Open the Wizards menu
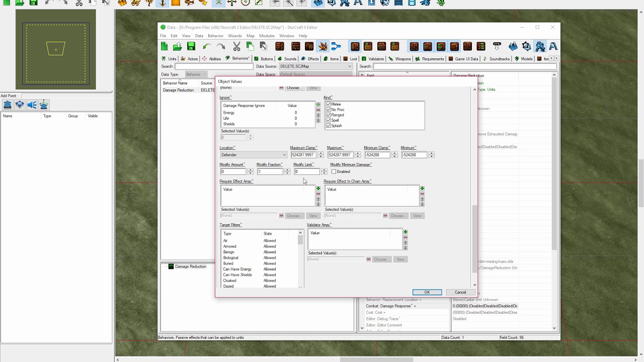This screenshot has height=362, width=644. click(235, 36)
